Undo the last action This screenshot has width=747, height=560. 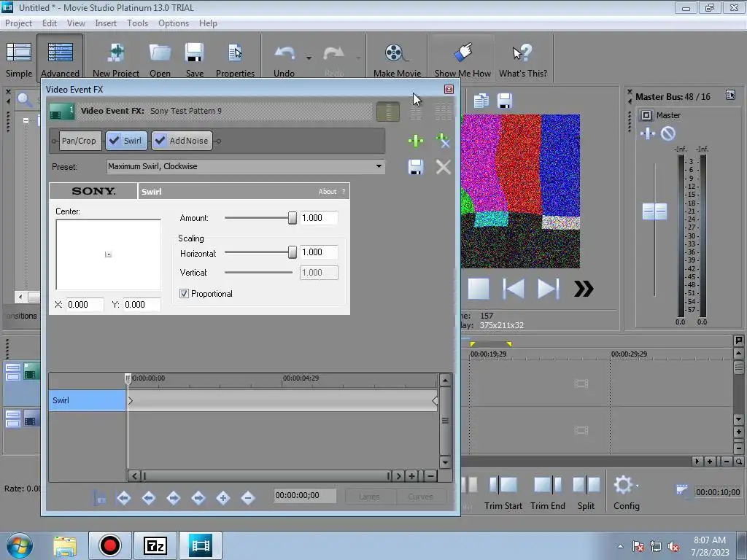(x=284, y=59)
